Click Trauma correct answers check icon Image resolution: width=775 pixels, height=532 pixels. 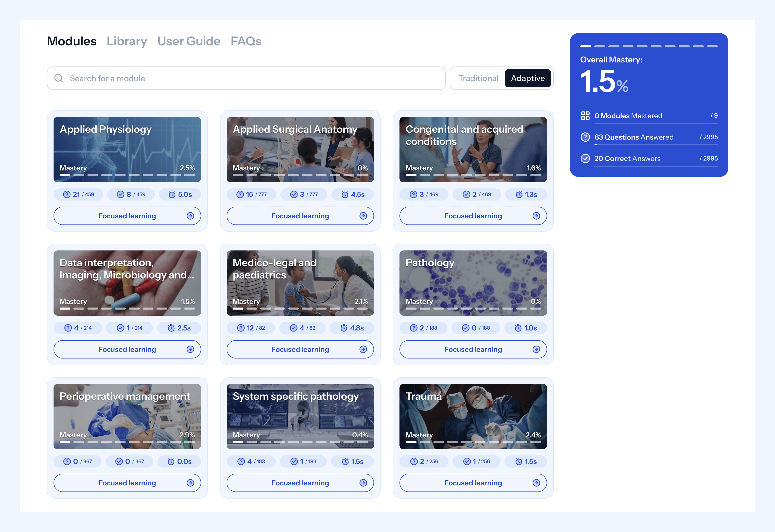click(467, 461)
